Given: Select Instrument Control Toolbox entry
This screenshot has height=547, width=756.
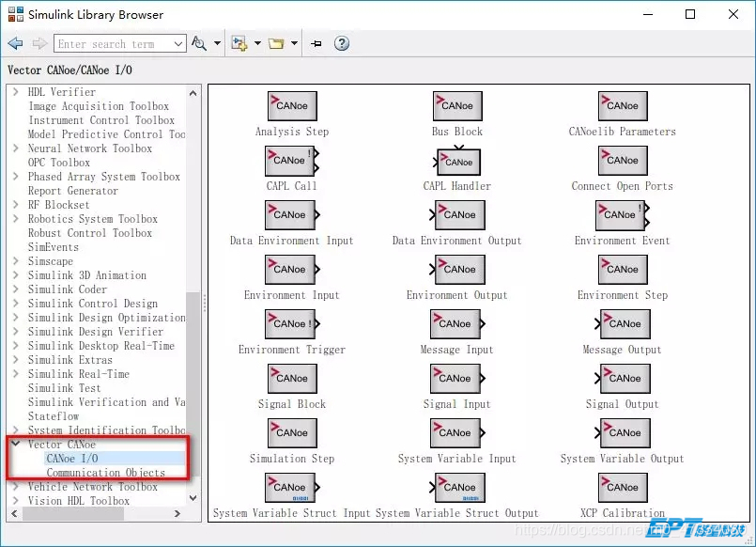Looking at the screenshot, I should tap(101, 120).
